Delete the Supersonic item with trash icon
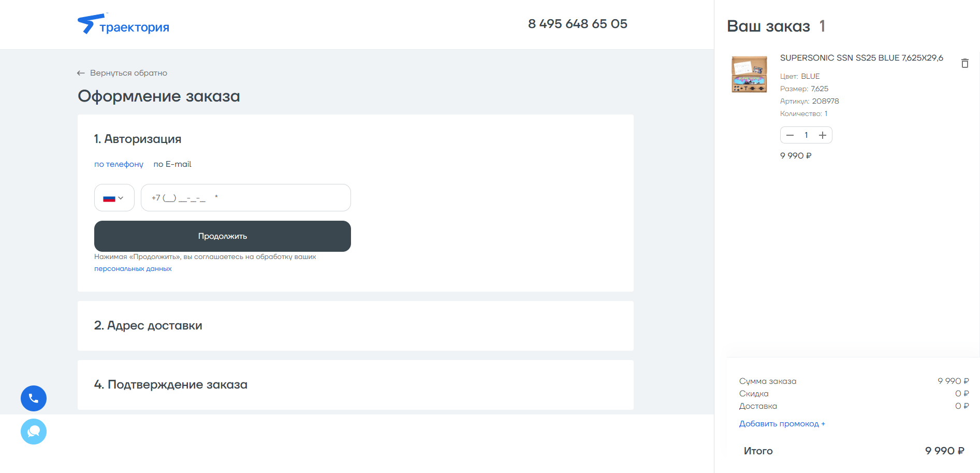The image size is (980, 473). (964, 63)
